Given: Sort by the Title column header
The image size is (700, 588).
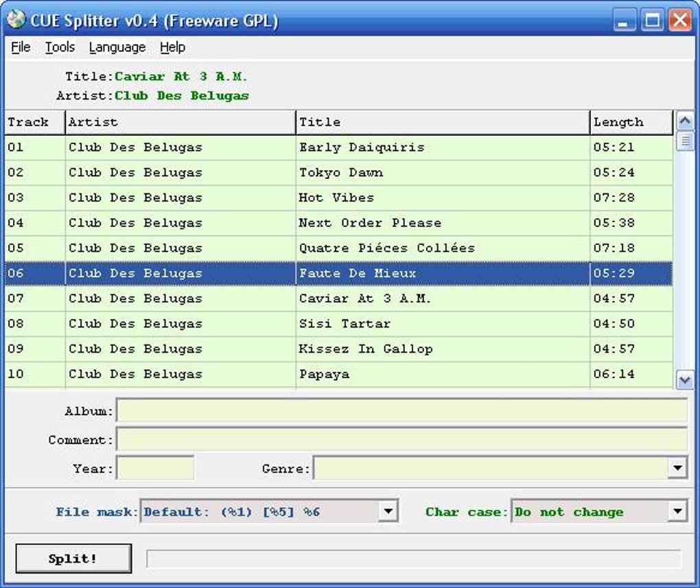Looking at the screenshot, I should [443, 122].
